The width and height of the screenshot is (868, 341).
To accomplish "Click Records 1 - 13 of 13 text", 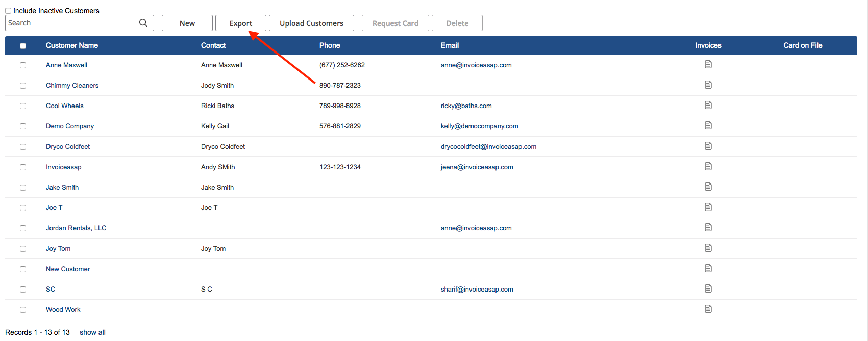I will (x=37, y=332).
